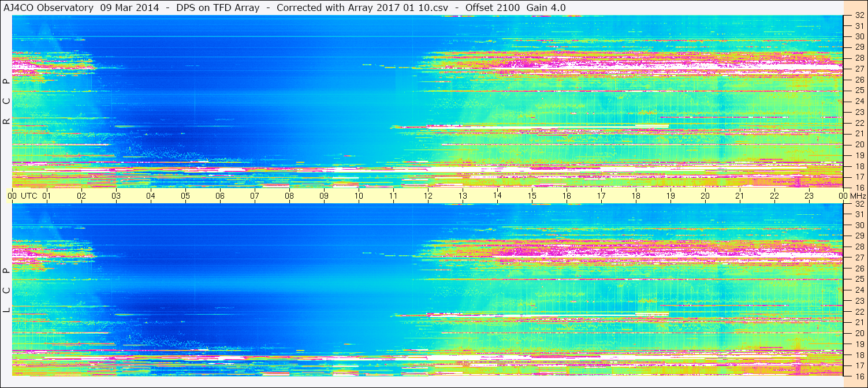
Task: Click the 'AJ4CO Observatory' title text
Action: [49, 8]
